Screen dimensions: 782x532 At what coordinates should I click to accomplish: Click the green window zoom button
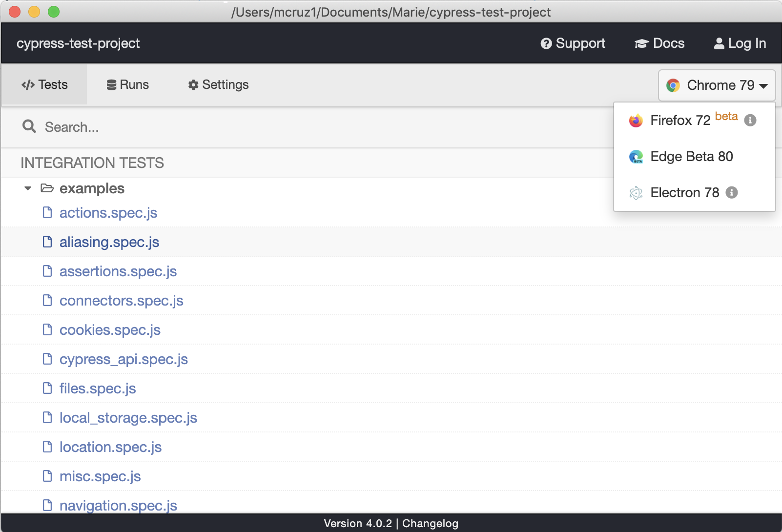pos(54,12)
